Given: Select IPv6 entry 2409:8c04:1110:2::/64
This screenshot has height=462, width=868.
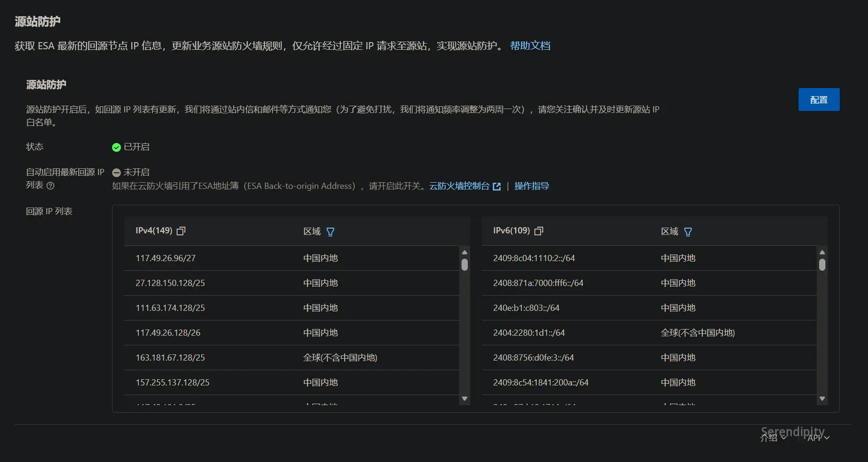Looking at the screenshot, I should pos(534,258).
